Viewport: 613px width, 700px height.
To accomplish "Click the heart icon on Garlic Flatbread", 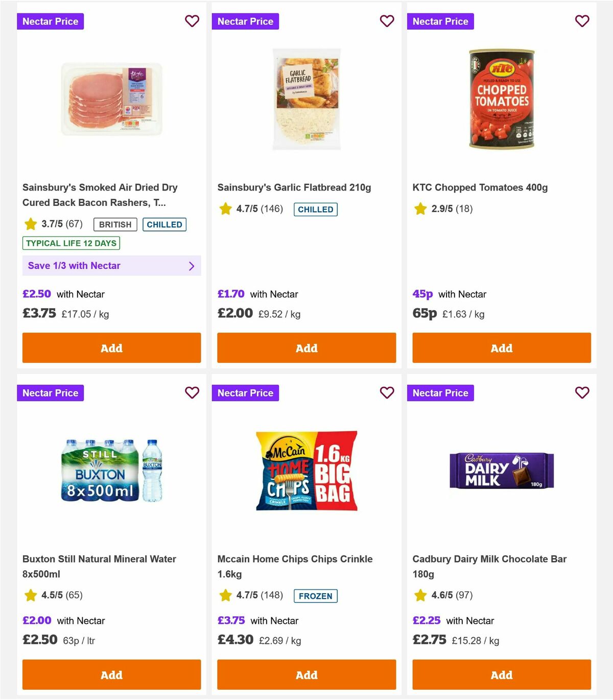I will pos(387,21).
